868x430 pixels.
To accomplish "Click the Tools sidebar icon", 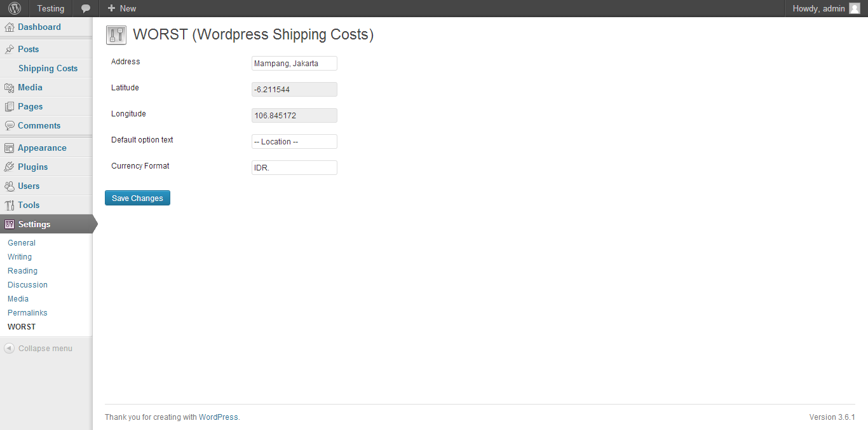I will click(10, 205).
